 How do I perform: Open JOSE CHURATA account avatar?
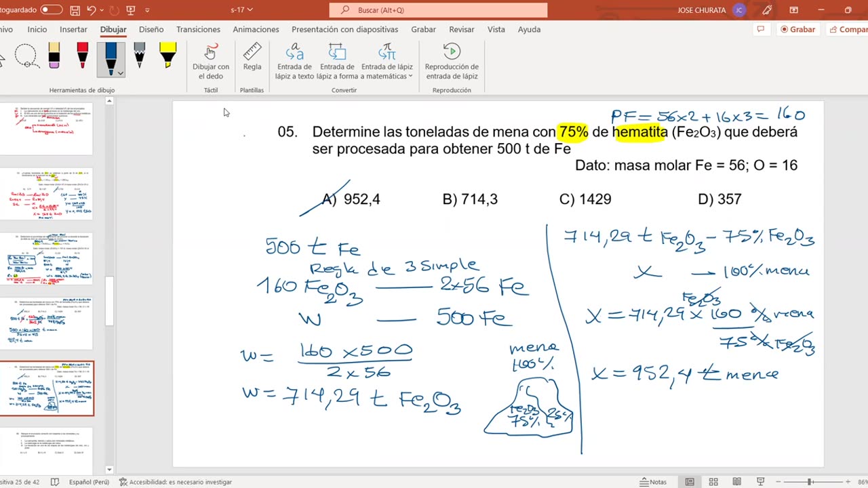(738, 10)
